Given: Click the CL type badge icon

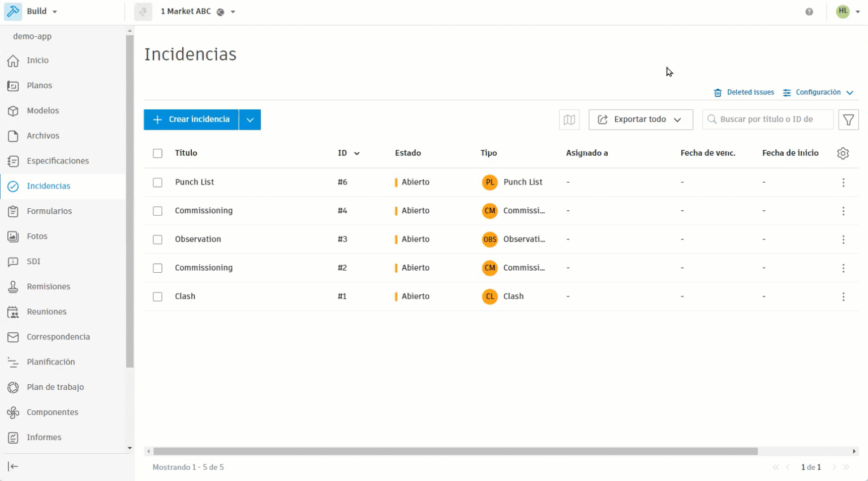Looking at the screenshot, I should 490,297.
